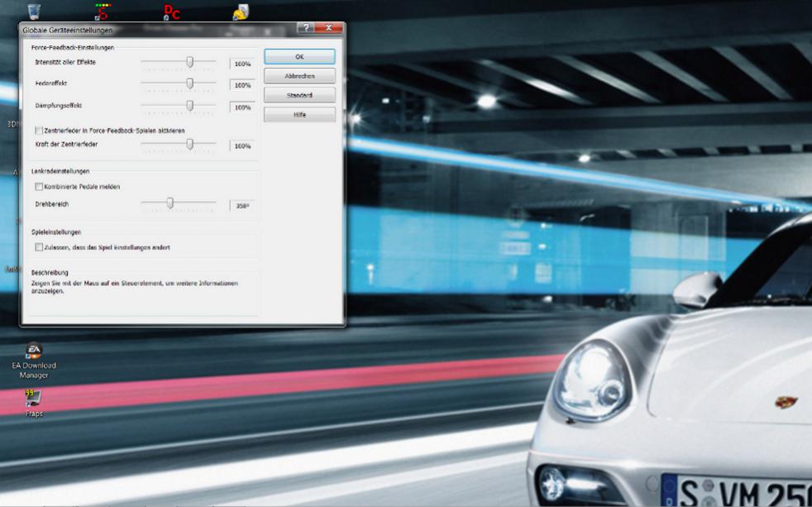The width and height of the screenshot is (812, 507).
Task: Open the red DC shortcut icon
Action: pos(172,12)
